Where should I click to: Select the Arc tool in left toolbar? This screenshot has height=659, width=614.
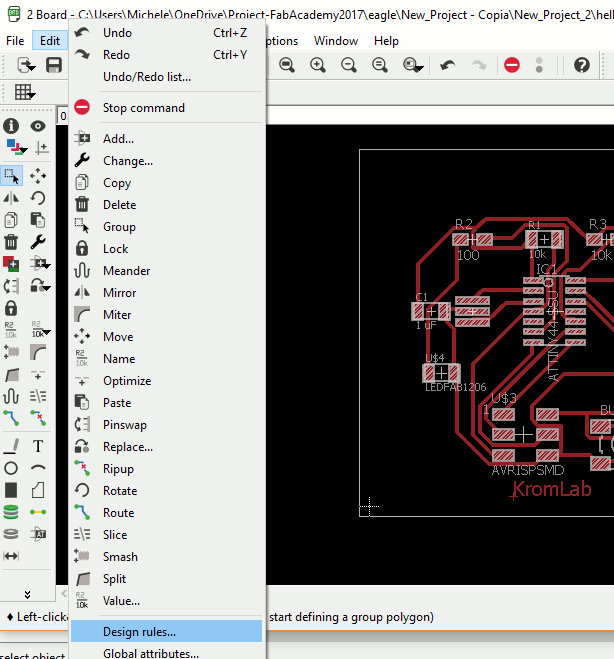point(38,467)
